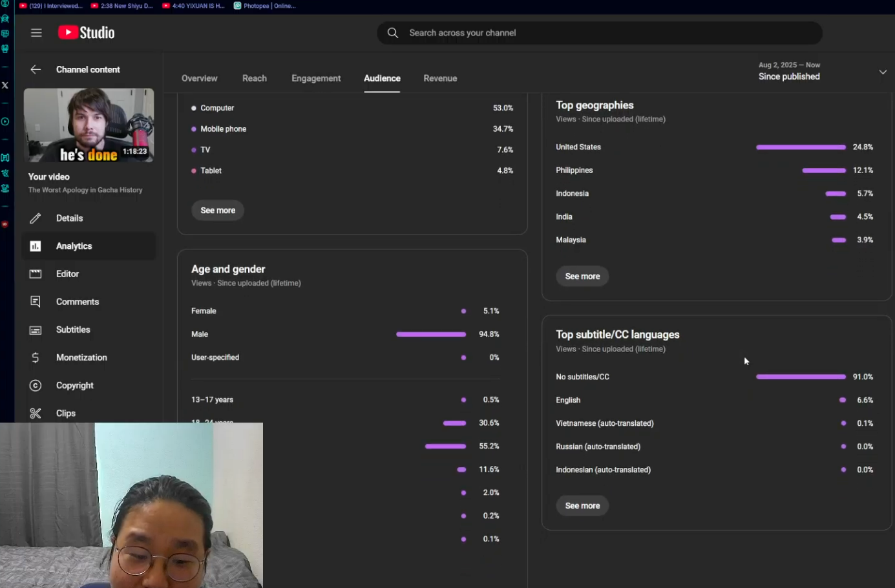The image size is (895, 588).
Task: Click the 'Russian (auto-translated)' row
Action: coord(714,446)
